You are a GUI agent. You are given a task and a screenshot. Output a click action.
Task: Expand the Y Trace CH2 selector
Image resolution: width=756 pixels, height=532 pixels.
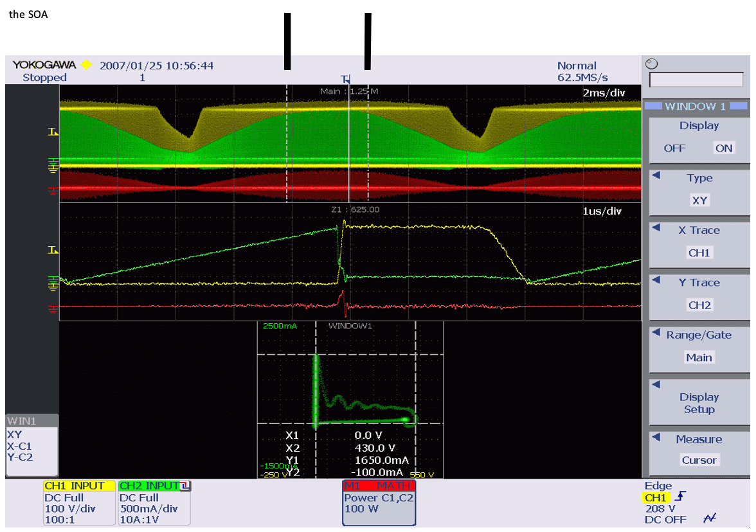tap(699, 305)
